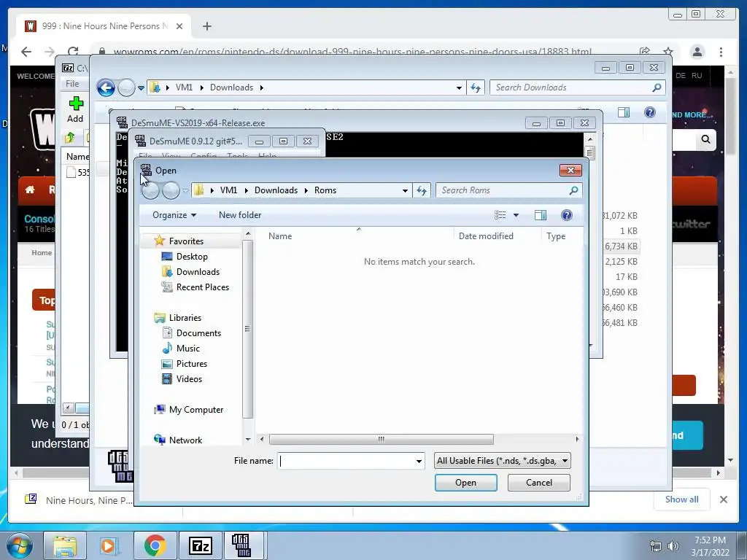The width and height of the screenshot is (747, 560).
Task: Bookmark this page with the star icon
Action: (x=668, y=52)
